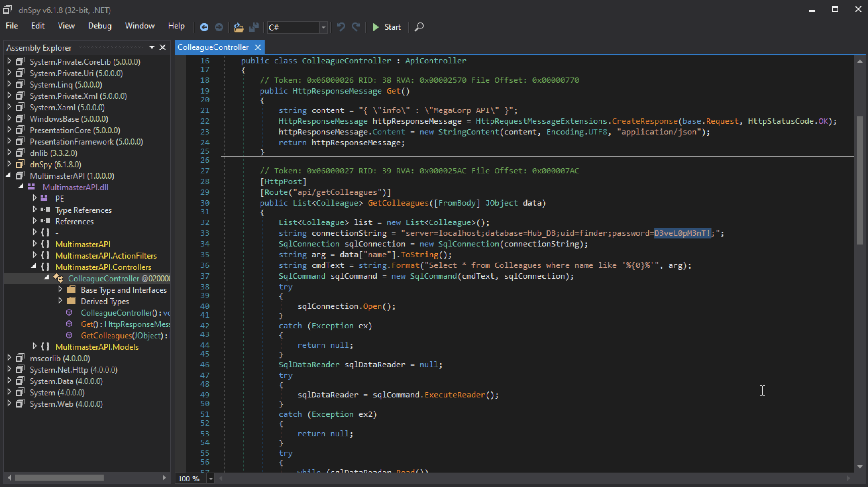Click the green Start debugging button

point(386,27)
